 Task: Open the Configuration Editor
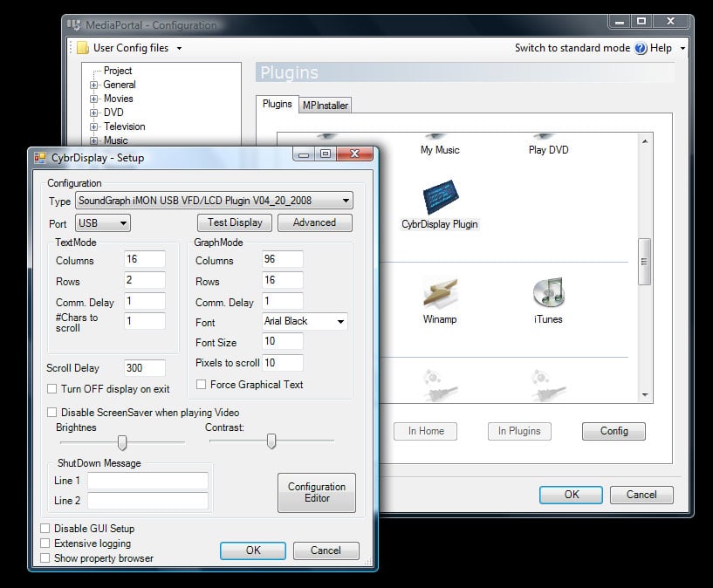point(316,492)
